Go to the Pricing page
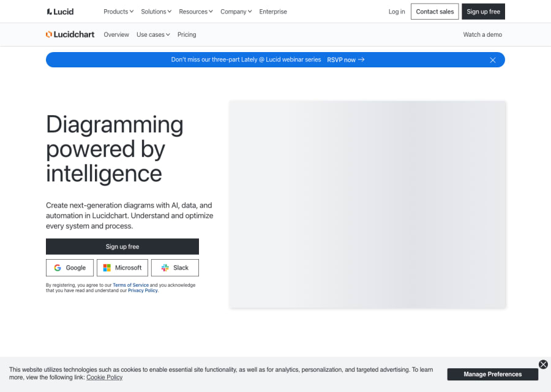Screen dimensions: 551x392 (x=187, y=34)
